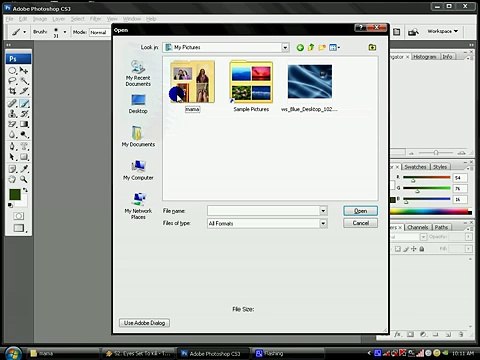Viewport: 480px width, 360px height.
Task: Select the Hand tool
Action: (12, 179)
